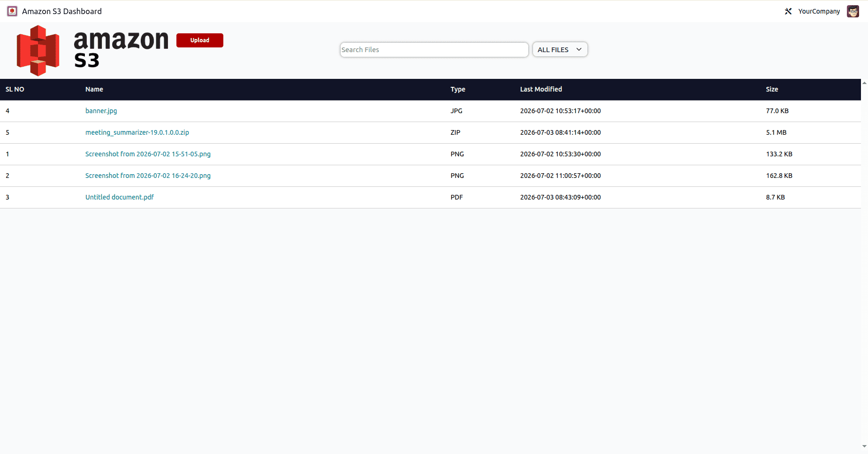Image resolution: width=868 pixels, height=454 pixels.
Task: Click the Size column header
Action: pyautogui.click(x=772, y=89)
